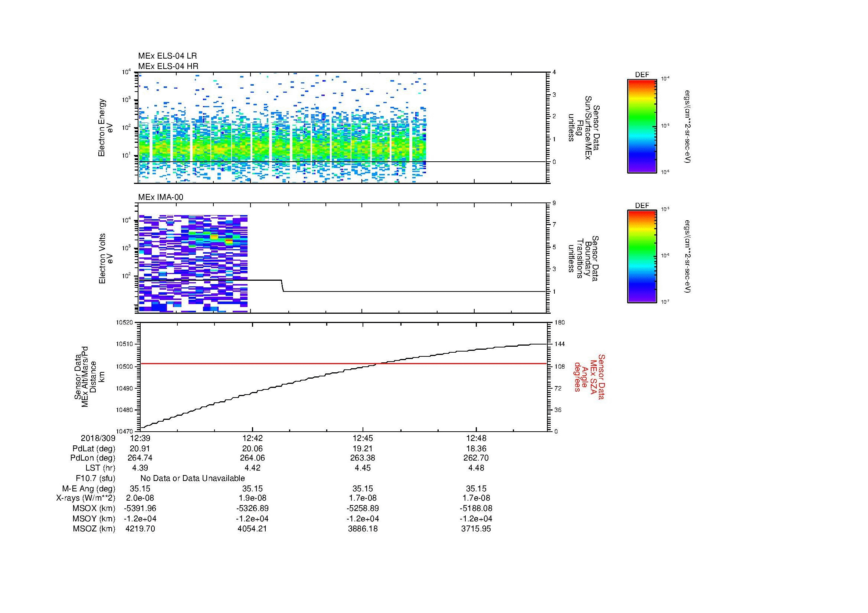The height and width of the screenshot is (613, 868).
Task: Click altitude axis tick '10470'
Action: [125, 431]
